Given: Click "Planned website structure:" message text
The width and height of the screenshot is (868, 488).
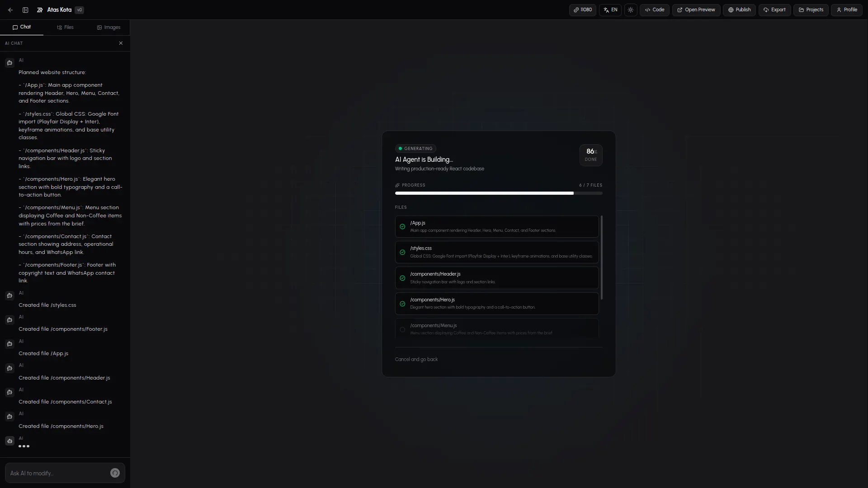Looking at the screenshot, I should (52, 72).
